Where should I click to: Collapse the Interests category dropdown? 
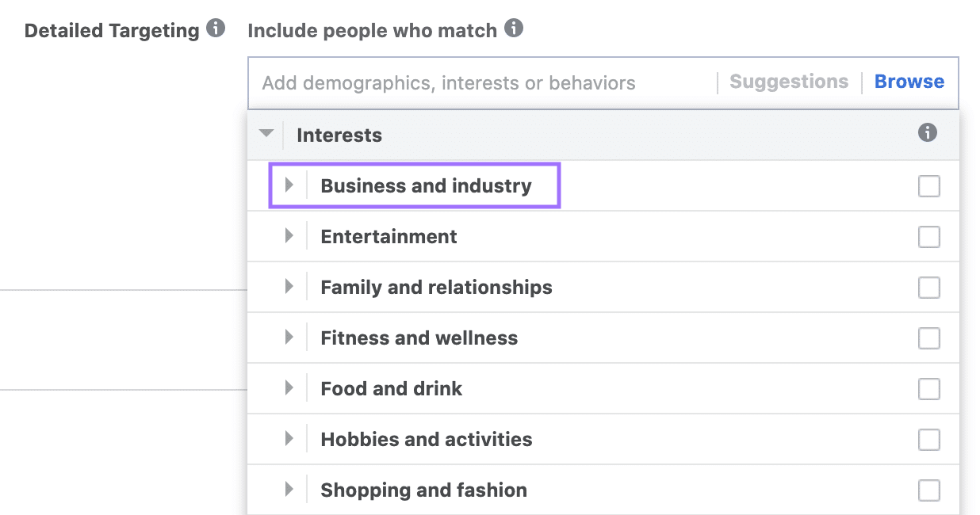pyautogui.click(x=266, y=134)
